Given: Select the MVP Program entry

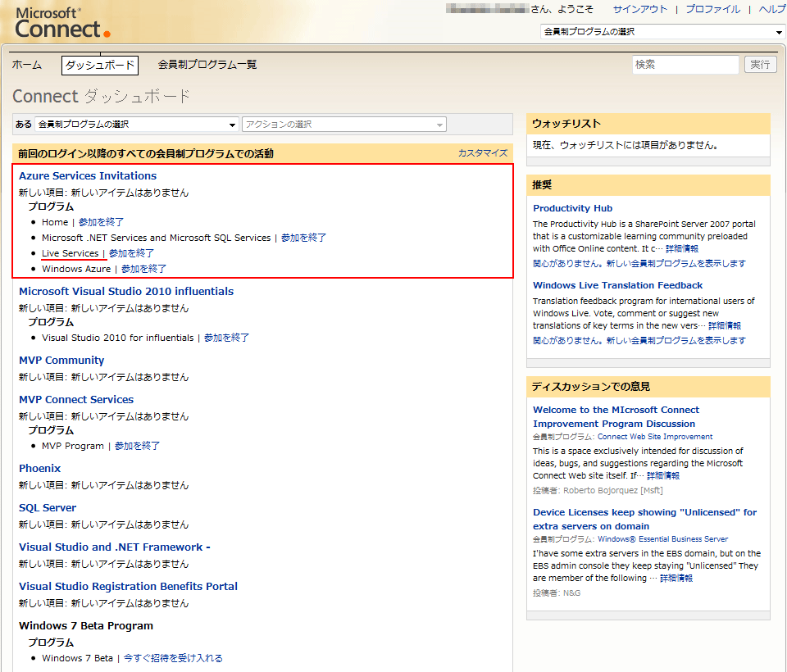Looking at the screenshot, I should click(73, 446).
